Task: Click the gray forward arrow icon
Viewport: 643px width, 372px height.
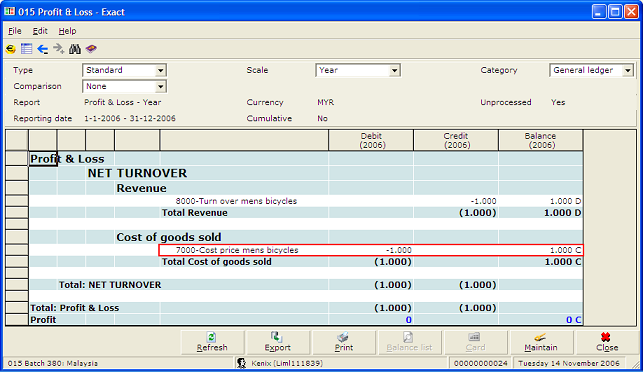Action: click(x=59, y=49)
